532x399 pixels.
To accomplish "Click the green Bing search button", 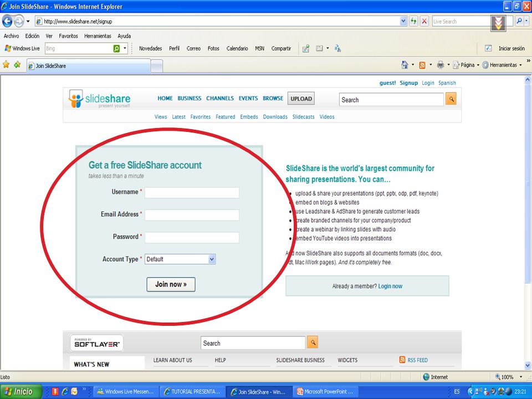I will click(x=116, y=49).
